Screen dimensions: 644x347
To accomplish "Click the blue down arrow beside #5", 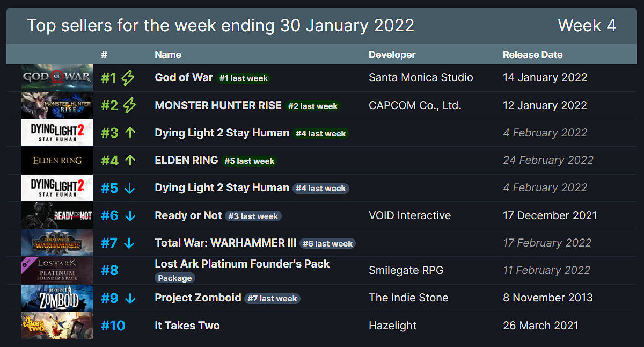I will point(130,188).
